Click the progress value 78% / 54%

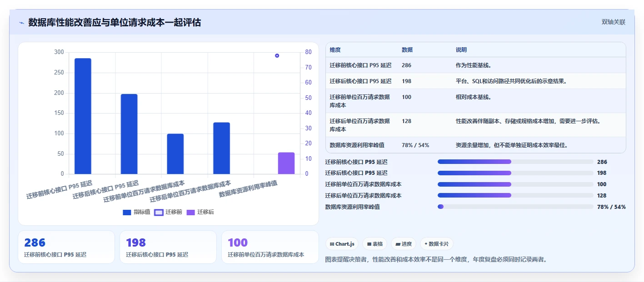[x=611, y=207]
